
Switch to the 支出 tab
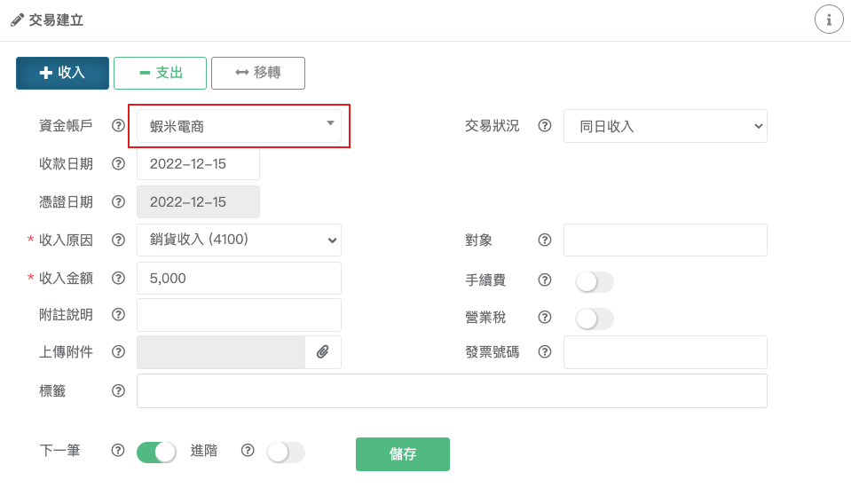[160, 73]
